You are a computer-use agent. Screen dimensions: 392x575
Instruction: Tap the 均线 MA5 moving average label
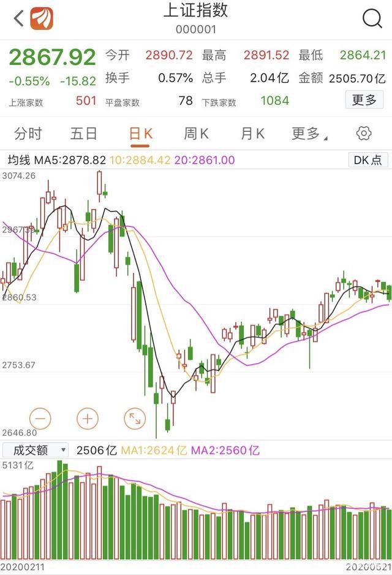(56, 160)
